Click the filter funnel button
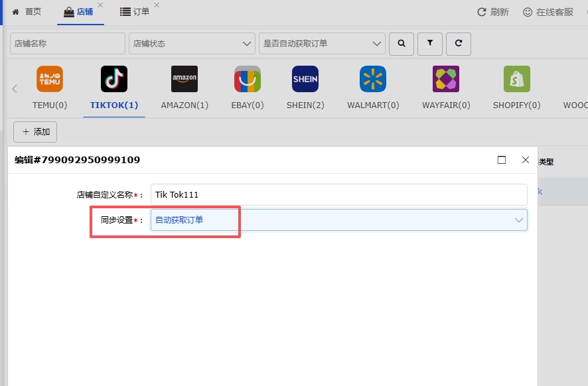588x386 pixels. pos(430,44)
